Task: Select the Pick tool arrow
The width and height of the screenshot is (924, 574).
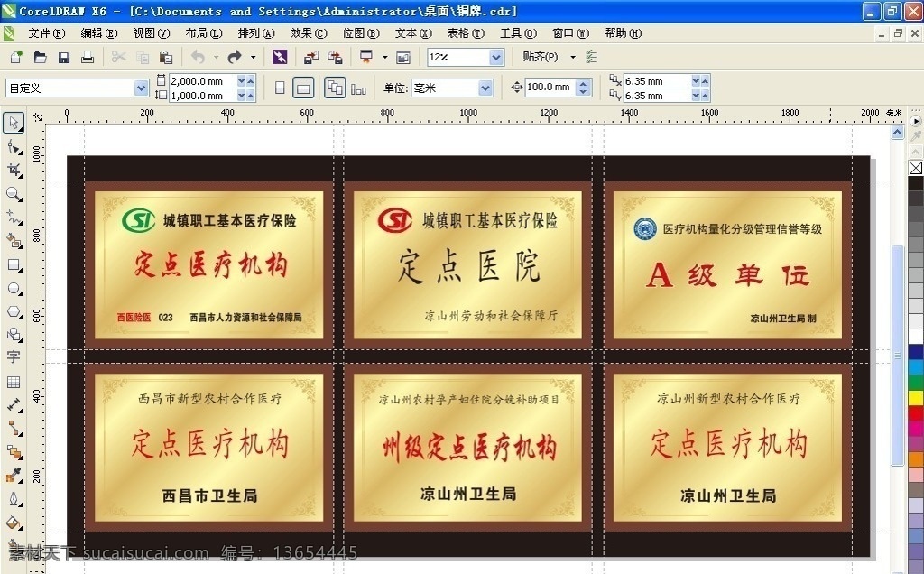Action: pos(14,123)
